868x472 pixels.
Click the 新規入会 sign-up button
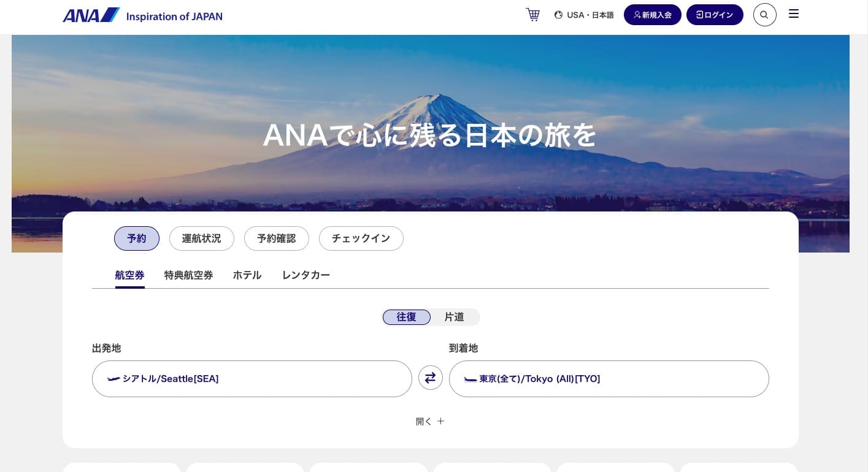(x=653, y=15)
